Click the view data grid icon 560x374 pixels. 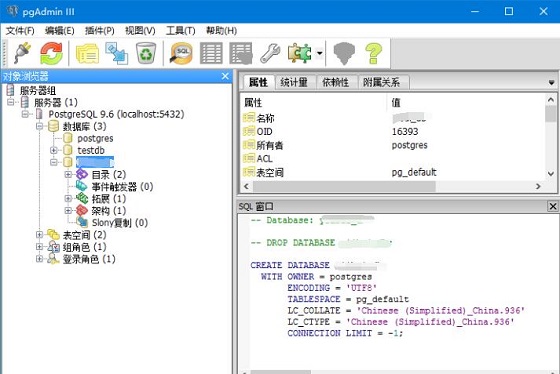(211, 53)
